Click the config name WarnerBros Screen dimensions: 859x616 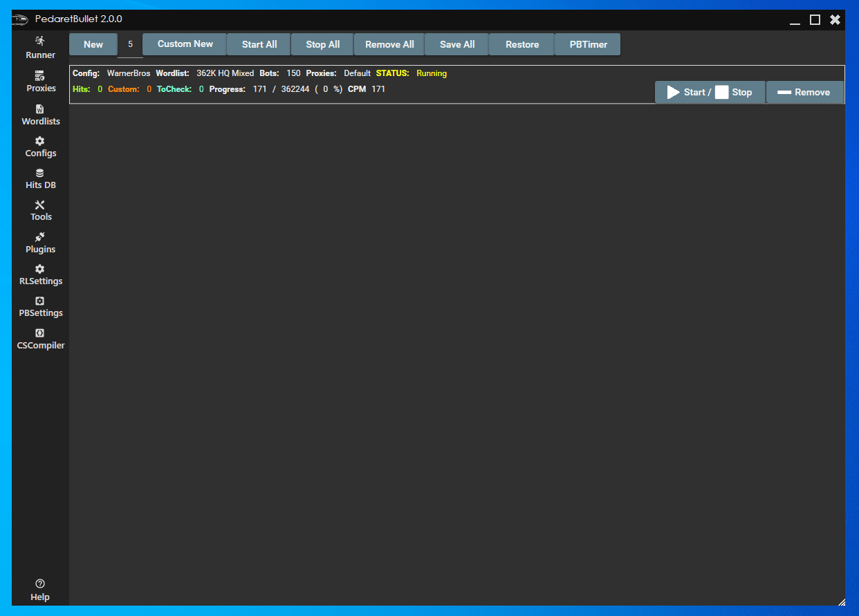129,73
